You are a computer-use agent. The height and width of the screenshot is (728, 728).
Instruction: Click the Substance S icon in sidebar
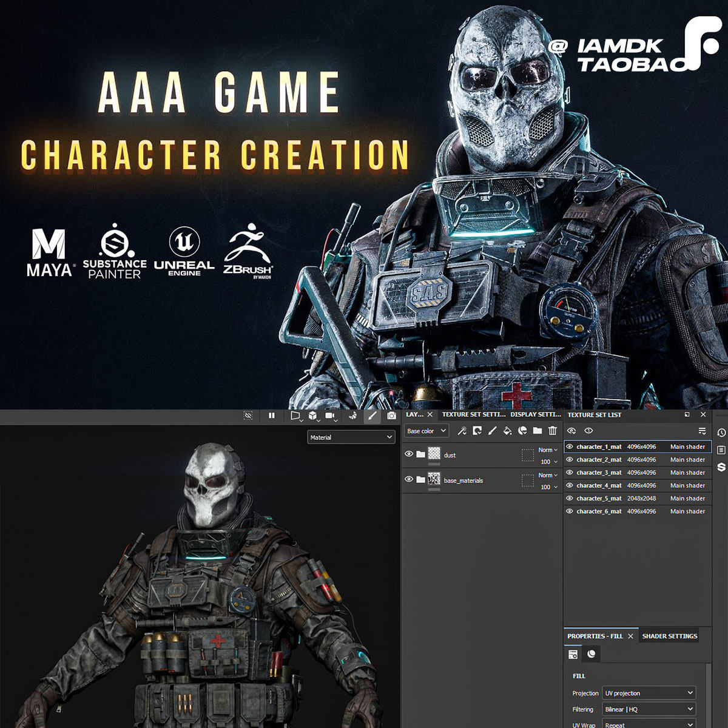(x=721, y=467)
